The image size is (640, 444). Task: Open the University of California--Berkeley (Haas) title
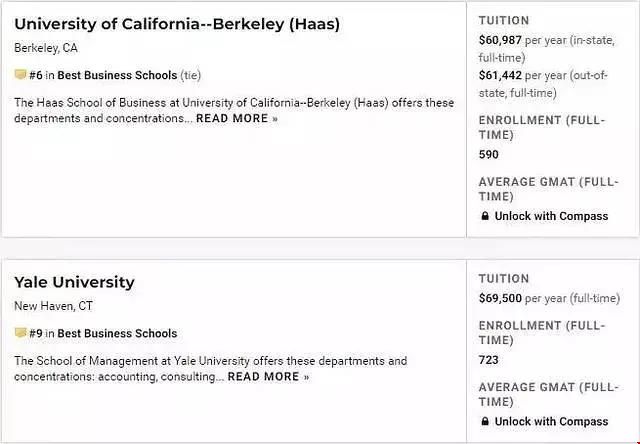[177, 24]
